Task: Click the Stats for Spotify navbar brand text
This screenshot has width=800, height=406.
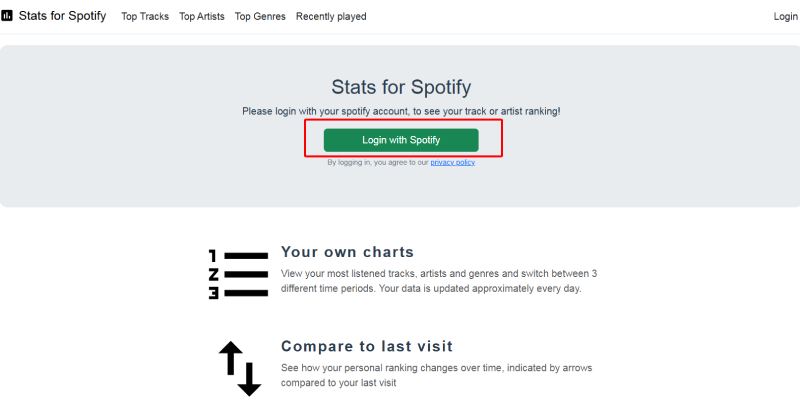Action: click(62, 16)
